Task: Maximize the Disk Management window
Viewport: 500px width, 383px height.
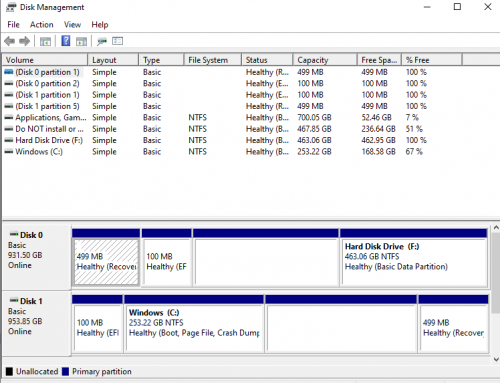Action: [x=457, y=7]
